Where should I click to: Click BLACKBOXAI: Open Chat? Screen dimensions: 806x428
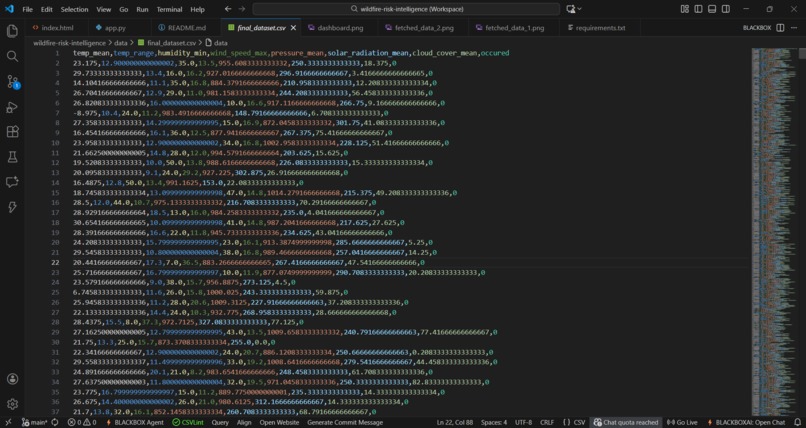coord(746,422)
